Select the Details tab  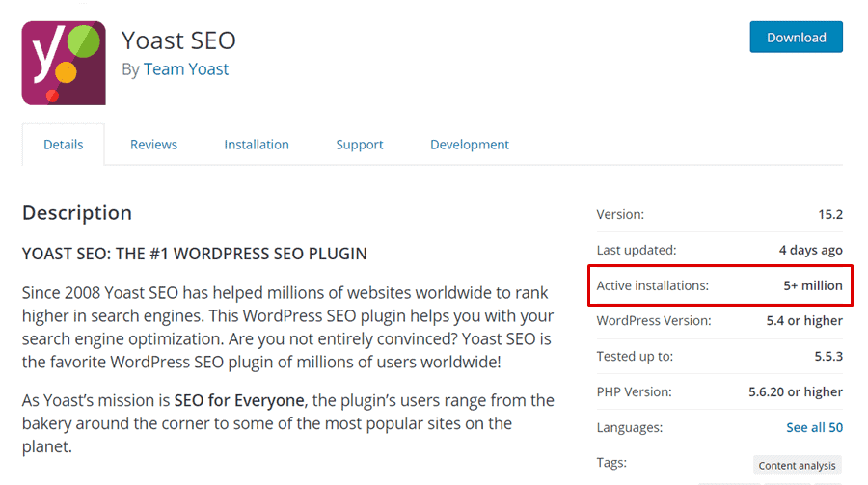63,145
